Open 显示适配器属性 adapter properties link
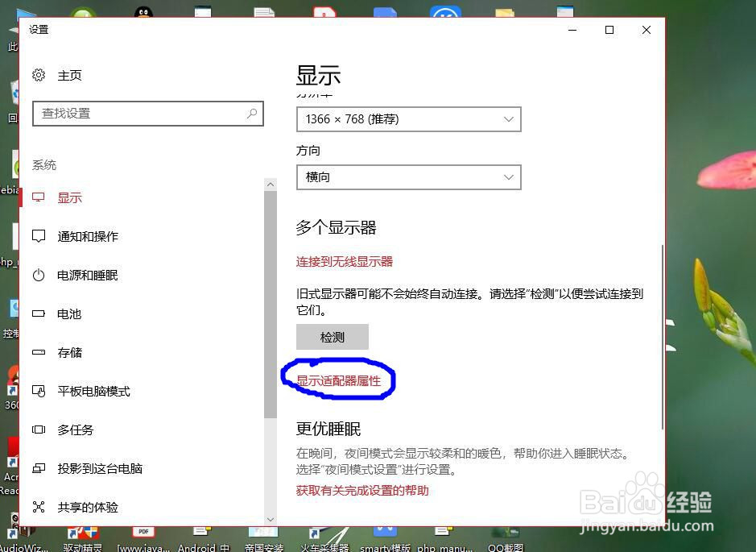Image resolution: width=756 pixels, height=552 pixels. coord(337,380)
